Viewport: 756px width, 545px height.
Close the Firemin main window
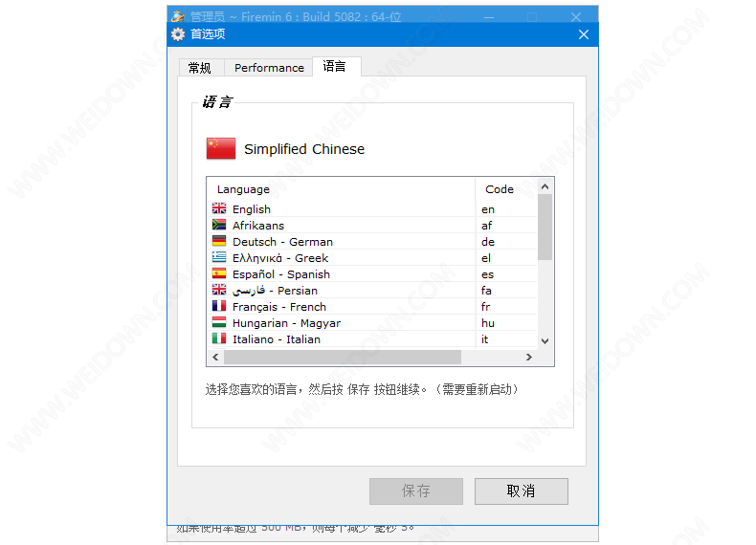576,17
